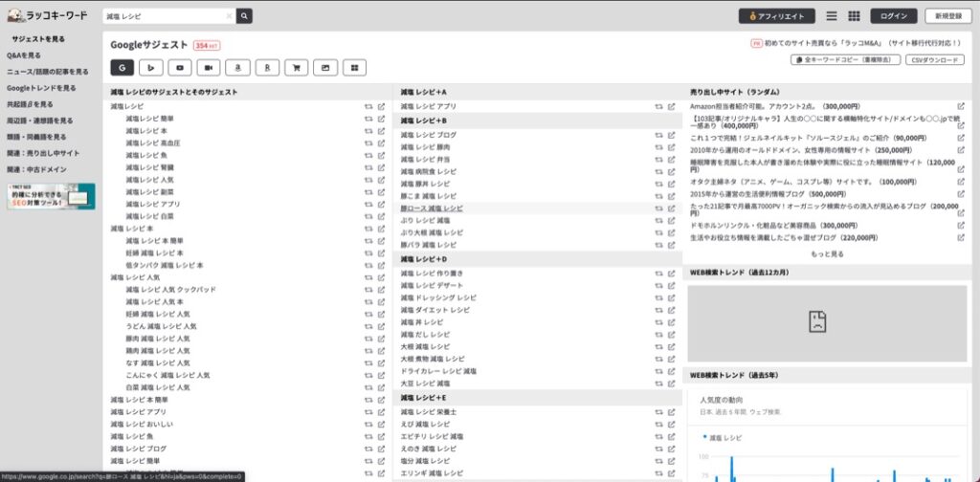Re-search icon for 減塩 レシピ 人気 クックパッド
Screen dimensions: 980x482
click(368, 290)
